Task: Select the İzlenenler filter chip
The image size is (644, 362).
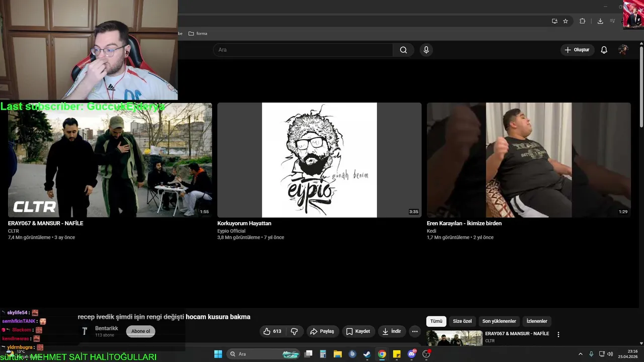Action: (x=537, y=321)
